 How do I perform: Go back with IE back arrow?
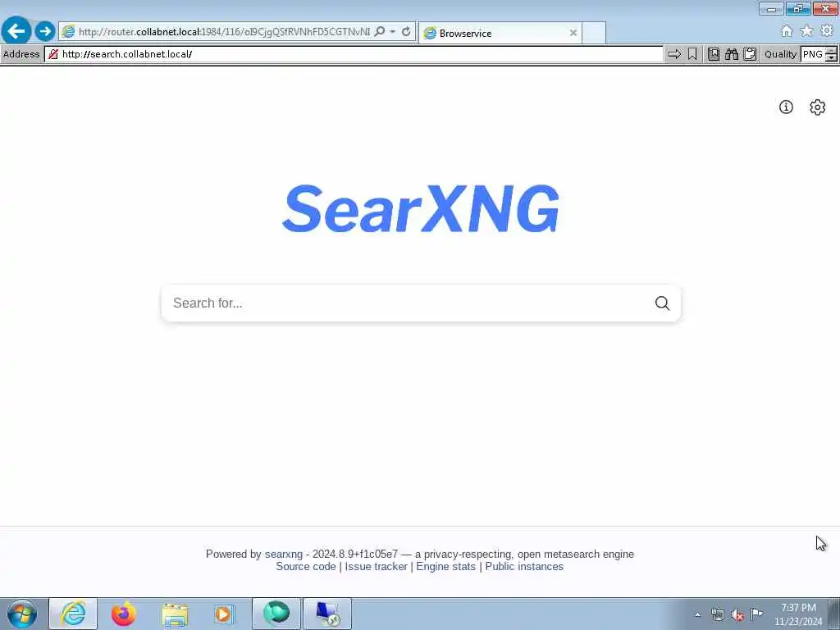coord(16,30)
